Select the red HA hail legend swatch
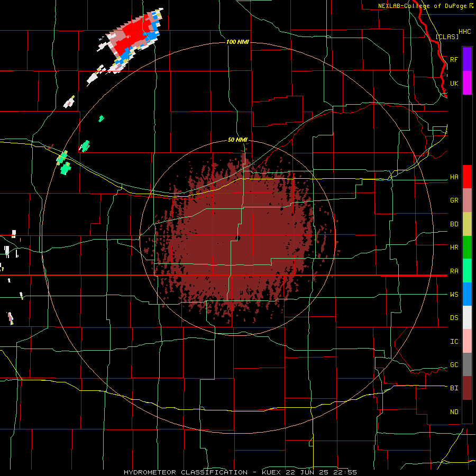476x476 pixels. pos(467,177)
